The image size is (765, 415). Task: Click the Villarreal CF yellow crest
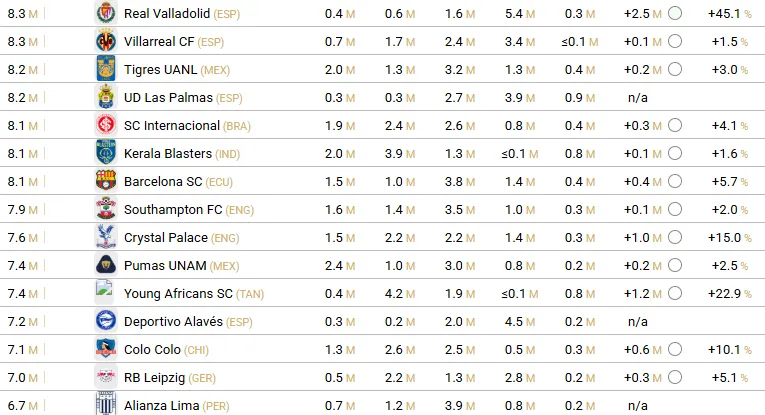pos(105,42)
